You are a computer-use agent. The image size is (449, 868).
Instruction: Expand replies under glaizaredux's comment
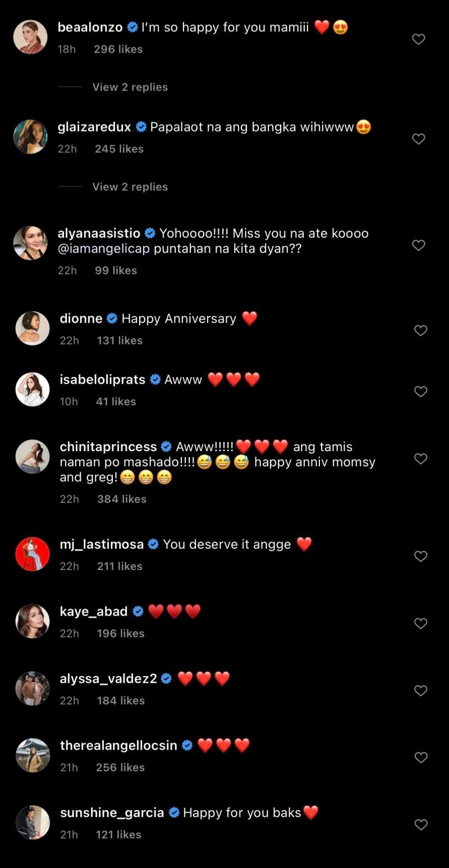pos(130,187)
